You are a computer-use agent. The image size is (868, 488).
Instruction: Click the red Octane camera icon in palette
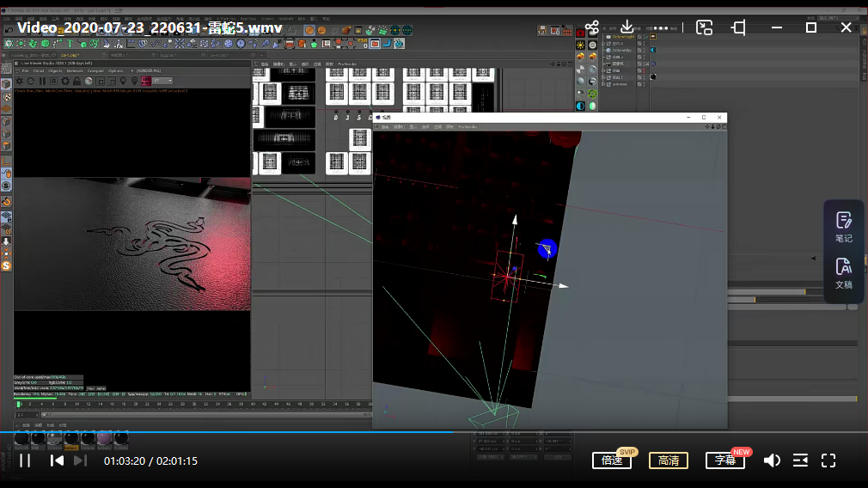(580, 34)
